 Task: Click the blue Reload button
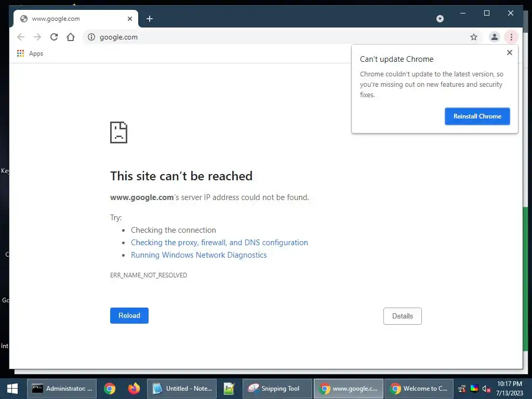129,315
